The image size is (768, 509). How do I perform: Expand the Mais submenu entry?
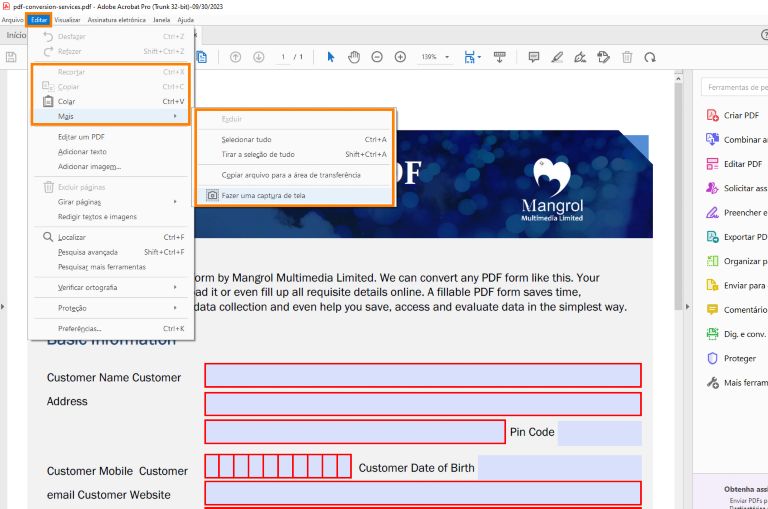pos(111,116)
